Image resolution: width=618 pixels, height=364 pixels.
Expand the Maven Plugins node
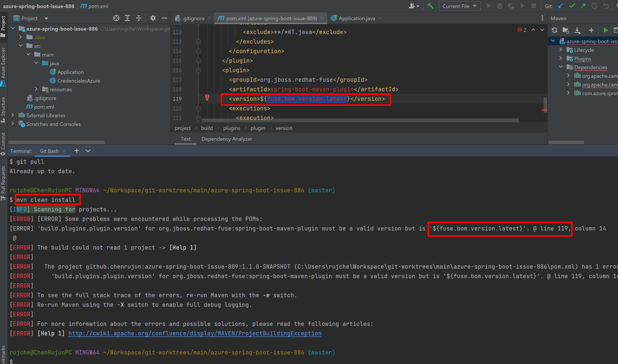561,58
